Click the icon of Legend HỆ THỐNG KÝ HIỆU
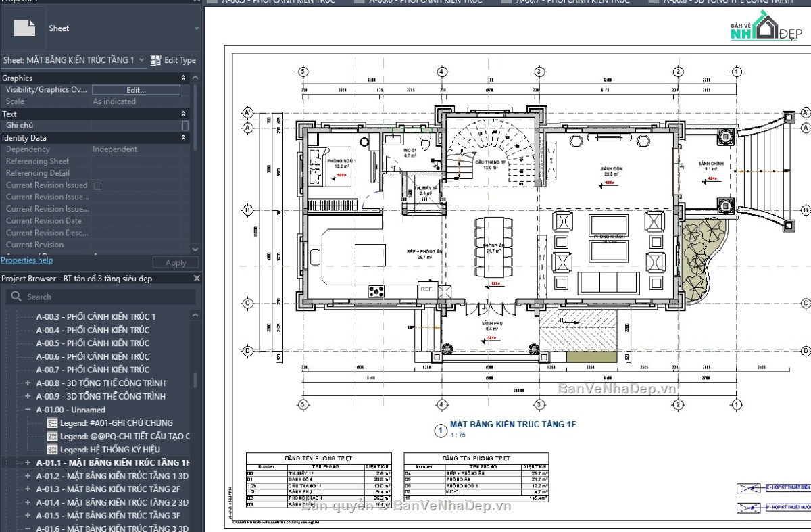811x532 pixels. pyautogui.click(x=53, y=449)
